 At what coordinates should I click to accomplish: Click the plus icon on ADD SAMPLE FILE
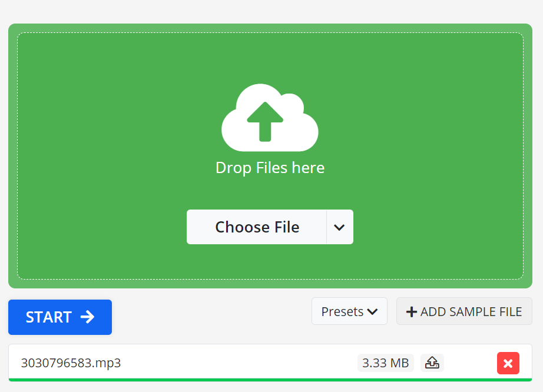[x=412, y=311]
